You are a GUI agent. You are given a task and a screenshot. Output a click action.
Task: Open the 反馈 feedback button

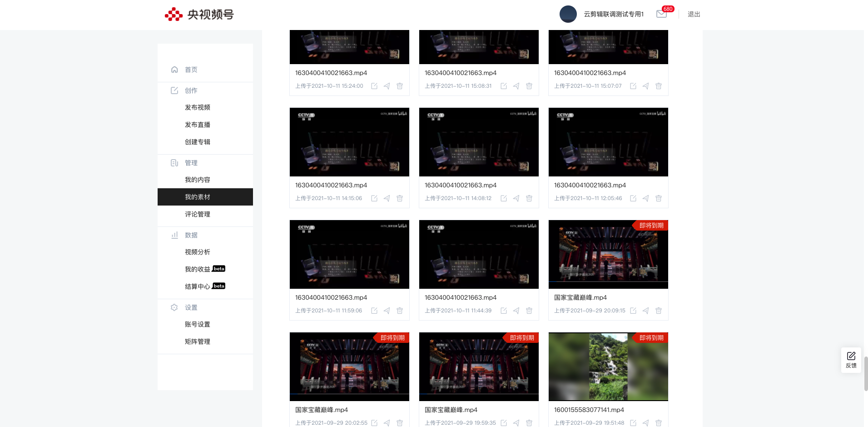851,360
